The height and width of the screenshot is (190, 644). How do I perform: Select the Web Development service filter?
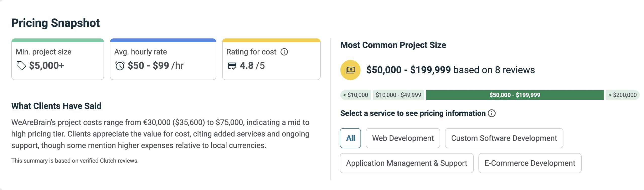[403, 138]
